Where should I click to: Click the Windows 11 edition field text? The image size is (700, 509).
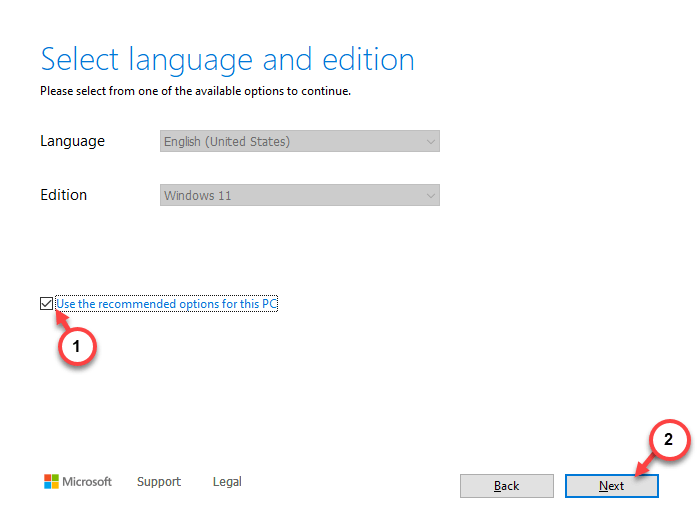click(x=197, y=196)
